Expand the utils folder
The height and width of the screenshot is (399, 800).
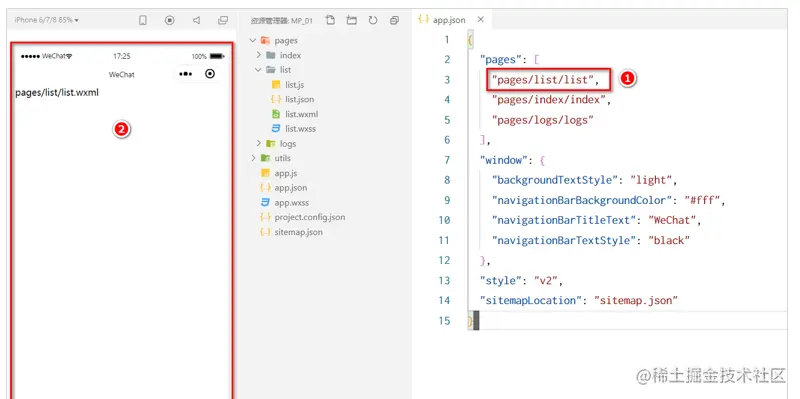pos(253,158)
